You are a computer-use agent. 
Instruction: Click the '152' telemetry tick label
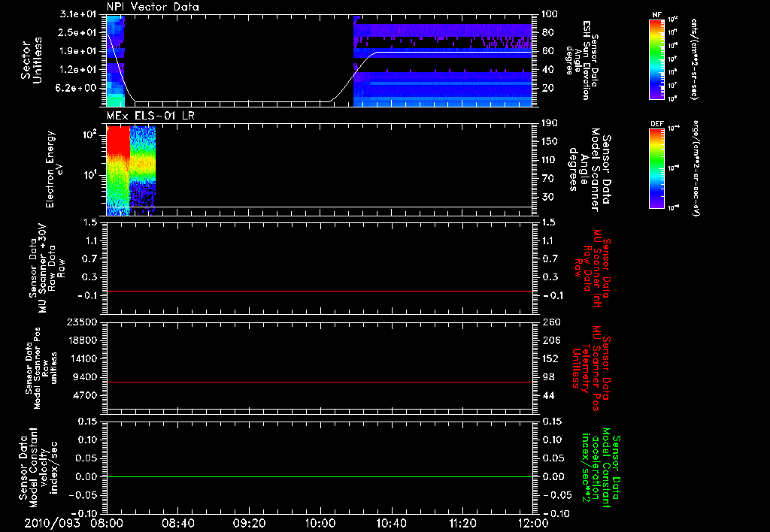550,358
